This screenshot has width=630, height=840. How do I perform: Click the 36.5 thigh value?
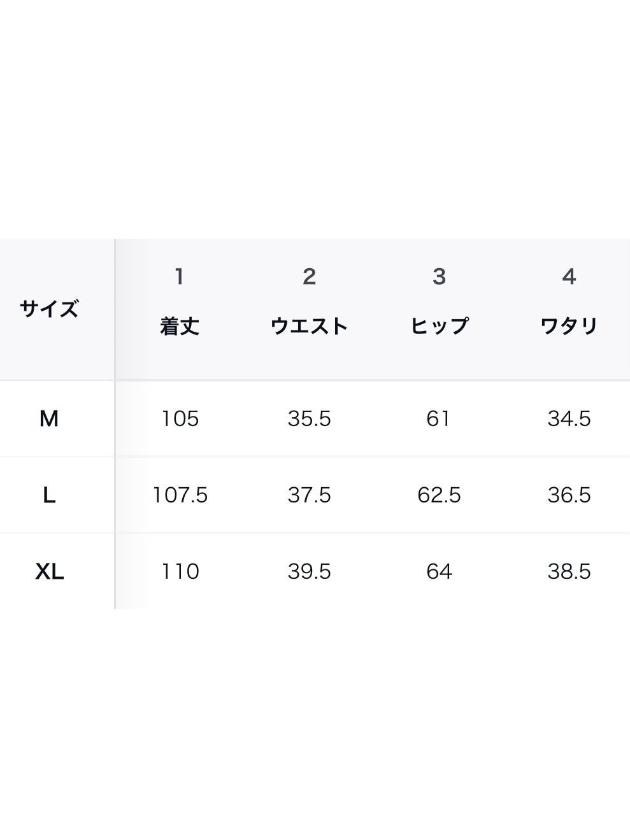click(x=569, y=495)
